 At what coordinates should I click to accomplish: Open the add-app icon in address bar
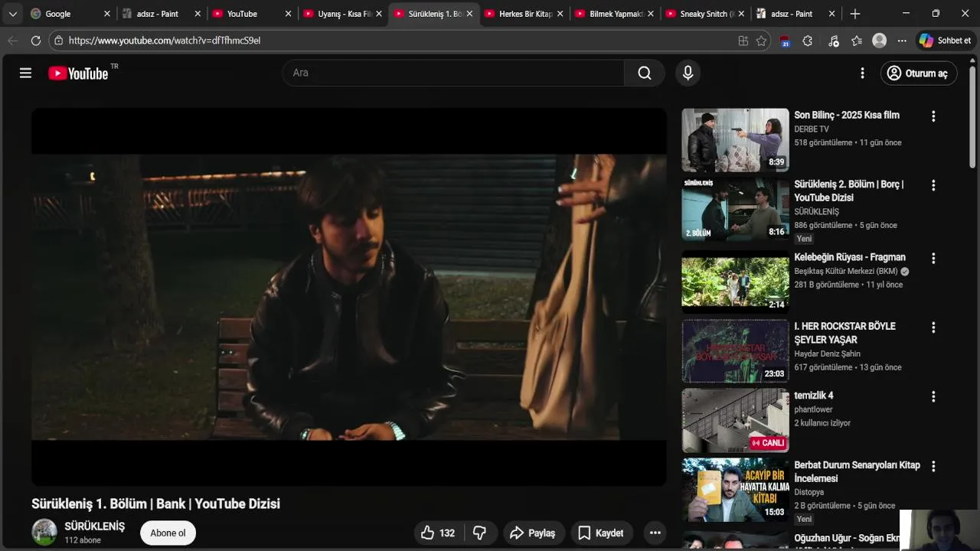coord(743,41)
